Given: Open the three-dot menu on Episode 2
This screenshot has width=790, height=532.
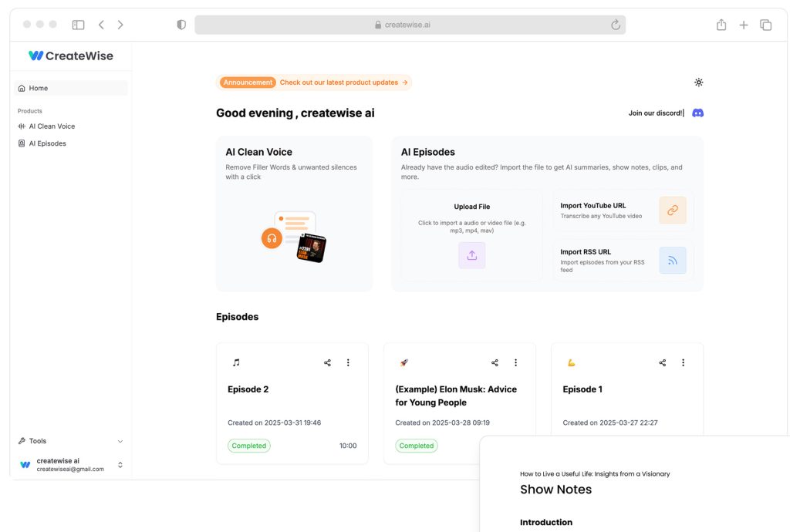Looking at the screenshot, I should 348,362.
